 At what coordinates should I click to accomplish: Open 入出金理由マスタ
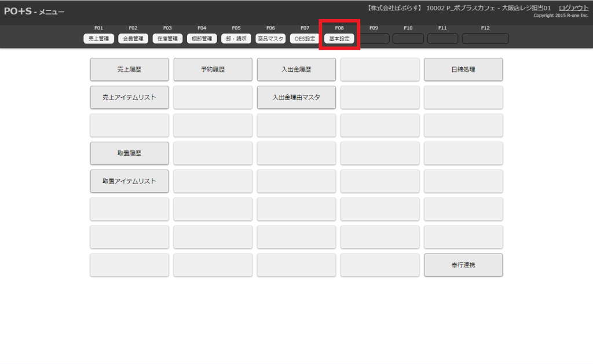296,97
